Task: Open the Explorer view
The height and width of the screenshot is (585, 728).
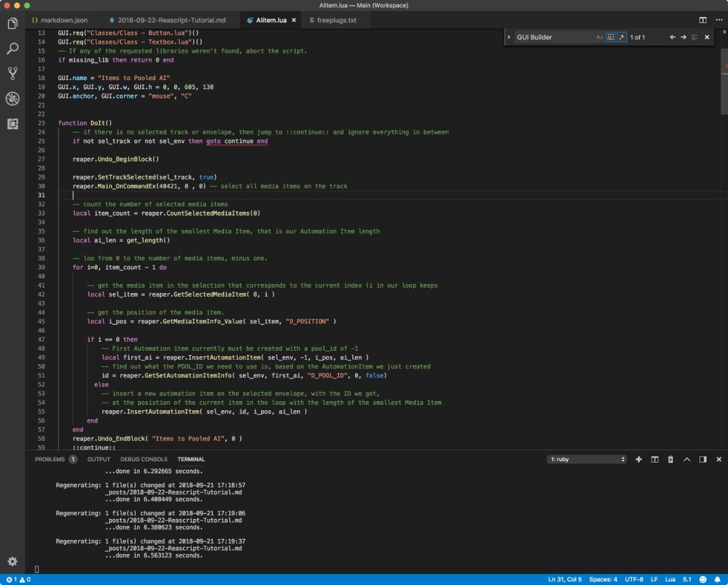Action: click(x=13, y=23)
